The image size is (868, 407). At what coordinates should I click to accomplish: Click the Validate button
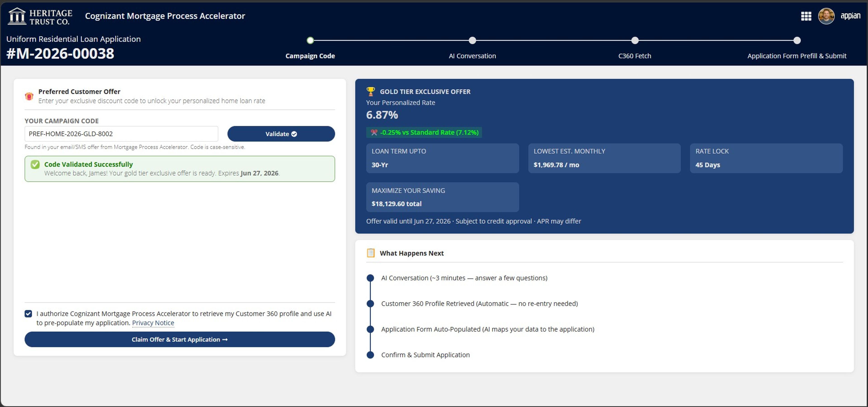pyautogui.click(x=281, y=134)
